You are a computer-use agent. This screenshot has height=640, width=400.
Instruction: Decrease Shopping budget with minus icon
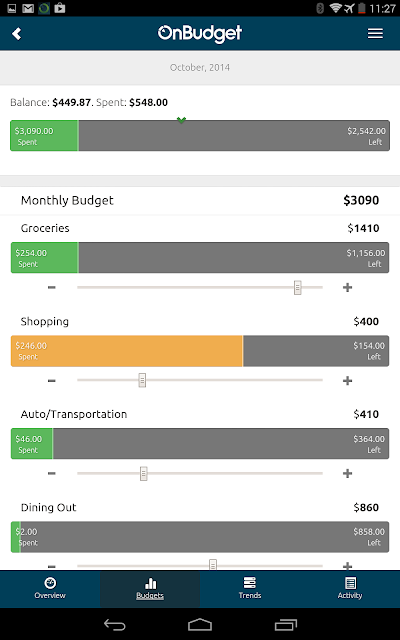click(x=51, y=381)
